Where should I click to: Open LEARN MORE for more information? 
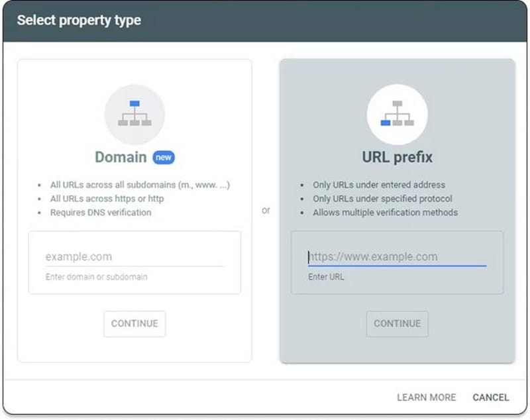426,397
